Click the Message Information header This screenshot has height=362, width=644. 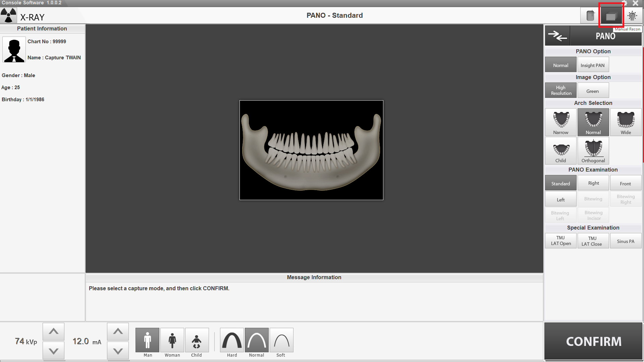pyautogui.click(x=314, y=277)
